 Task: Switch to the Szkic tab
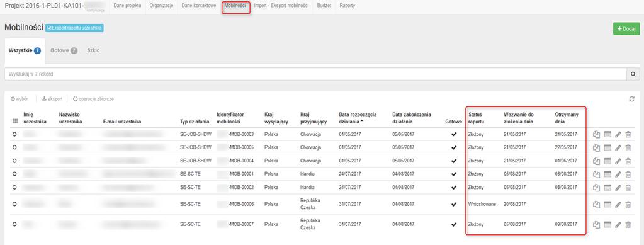[93, 51]
